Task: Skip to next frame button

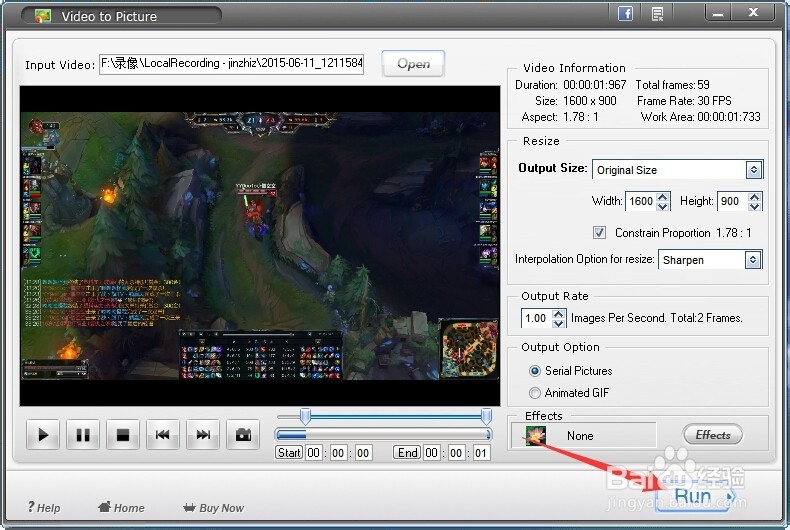Action: (203, 434)
